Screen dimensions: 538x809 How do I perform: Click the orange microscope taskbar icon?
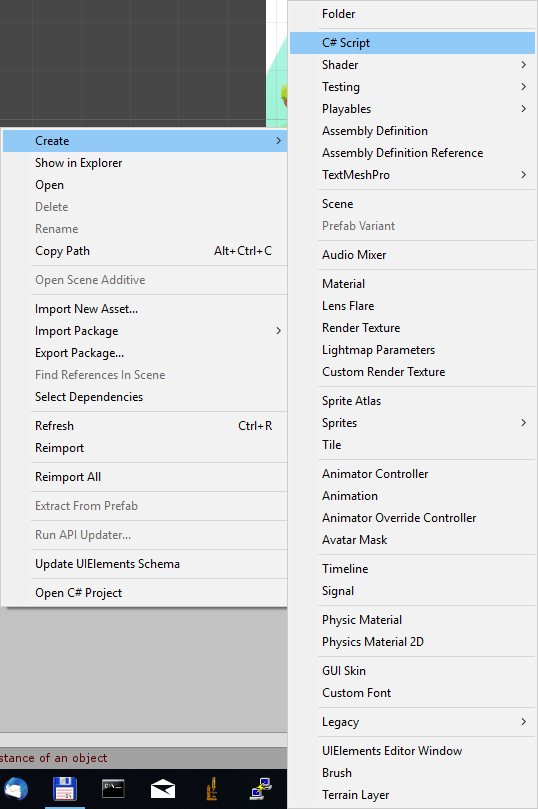pos(211,789)
